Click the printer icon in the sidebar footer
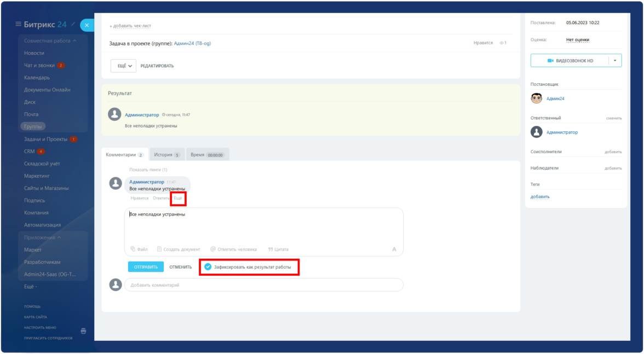Screen dimensions: 644x354 (x=83, y=331)
